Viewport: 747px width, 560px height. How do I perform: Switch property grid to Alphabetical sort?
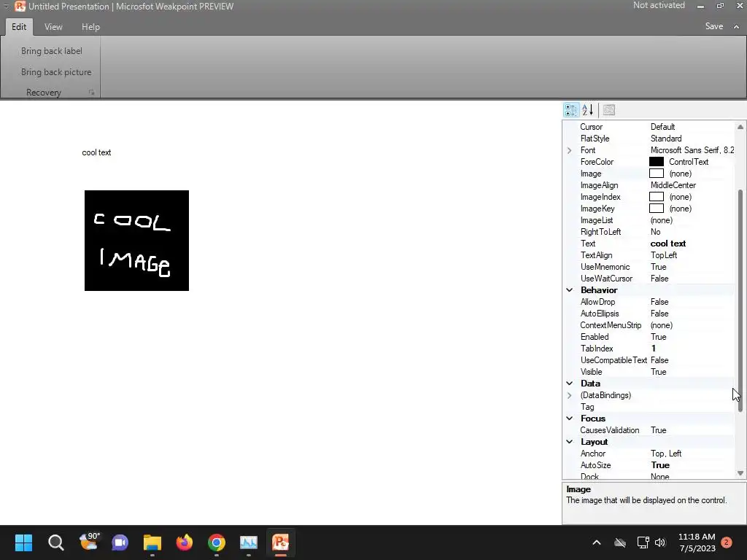[588, 110]
